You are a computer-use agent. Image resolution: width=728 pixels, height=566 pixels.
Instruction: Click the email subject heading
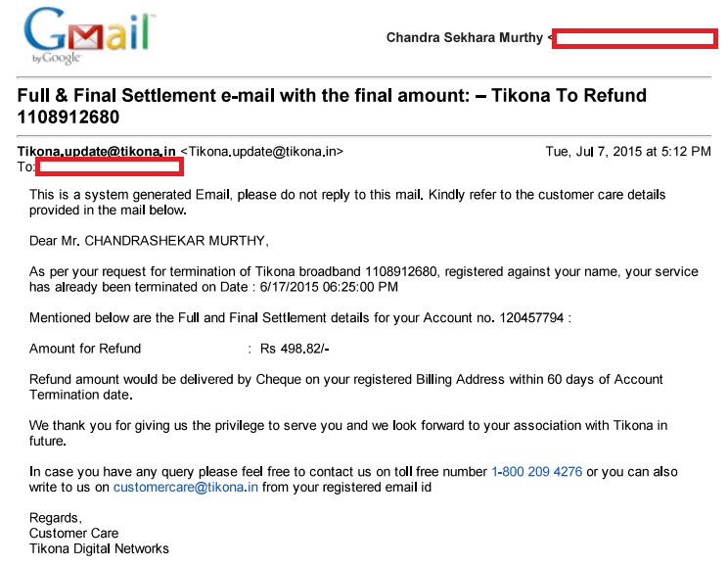coord(333,108)
